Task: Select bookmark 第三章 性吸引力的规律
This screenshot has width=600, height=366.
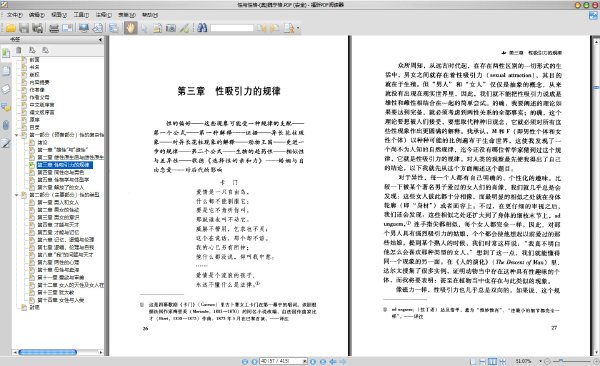Action: point(64,165)
